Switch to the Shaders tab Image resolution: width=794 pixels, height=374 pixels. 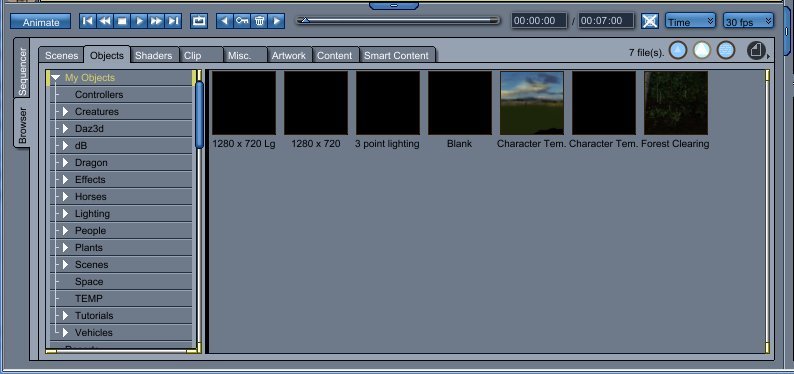153,56
